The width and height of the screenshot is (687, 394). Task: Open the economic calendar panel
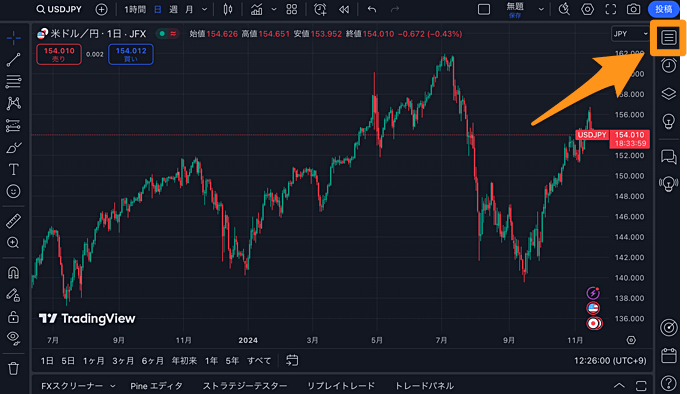669,355
